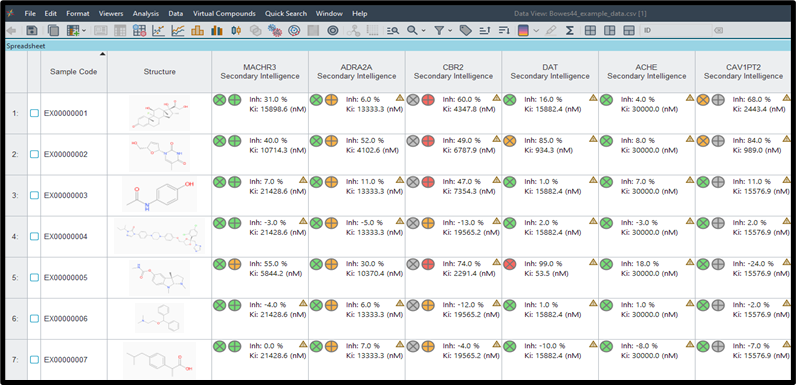The height and width of the screenshot is (385, 796).
Task: Click the funnel filter icon
Action: pos(440,30)
